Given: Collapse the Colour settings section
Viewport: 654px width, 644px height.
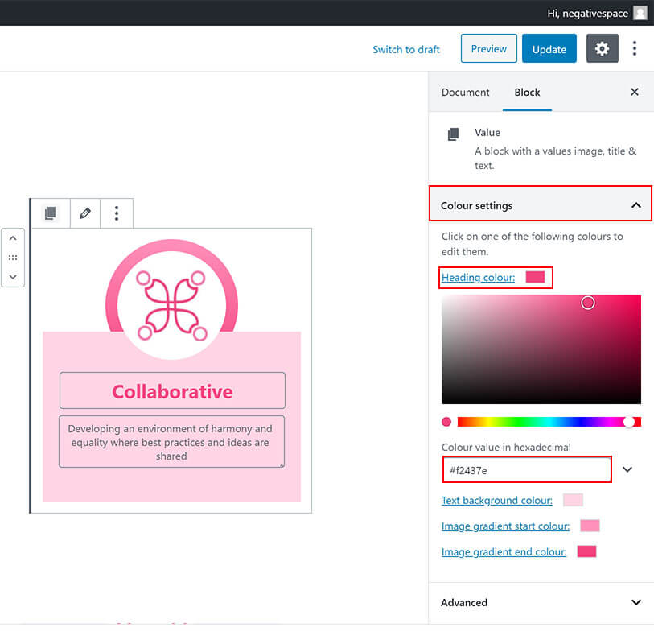Looking at the screenshot, I should [636, 206].
